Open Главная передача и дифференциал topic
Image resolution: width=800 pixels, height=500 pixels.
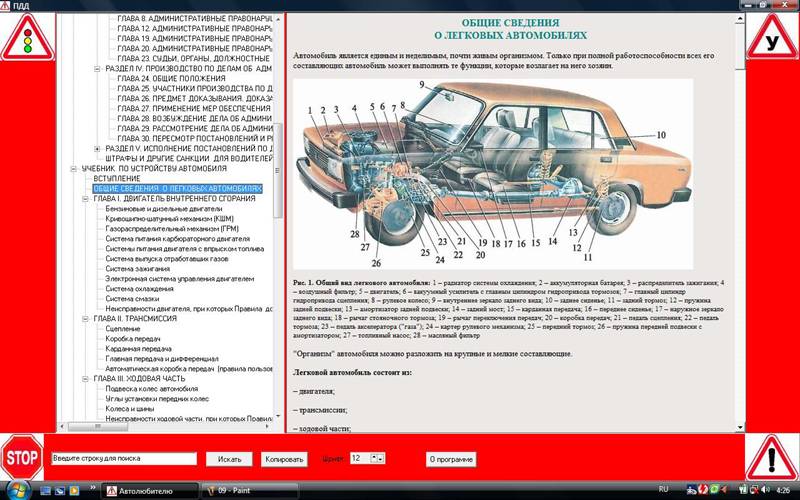[162, 359]
